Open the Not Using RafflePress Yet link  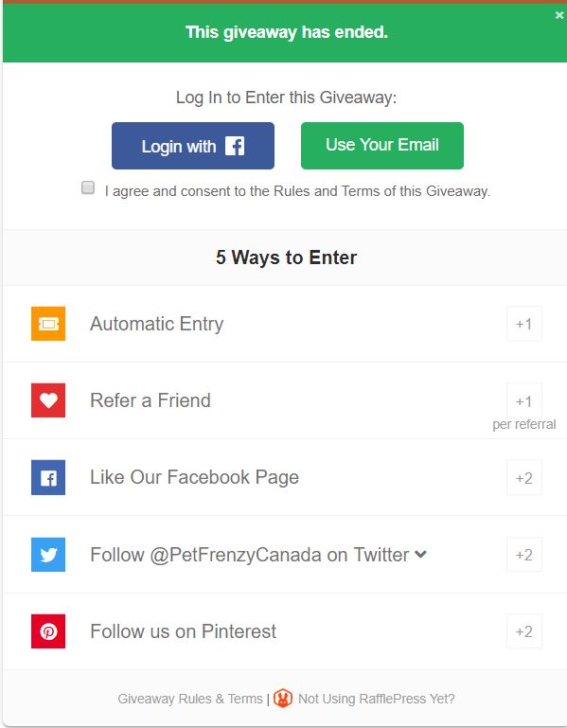point(376,699)
